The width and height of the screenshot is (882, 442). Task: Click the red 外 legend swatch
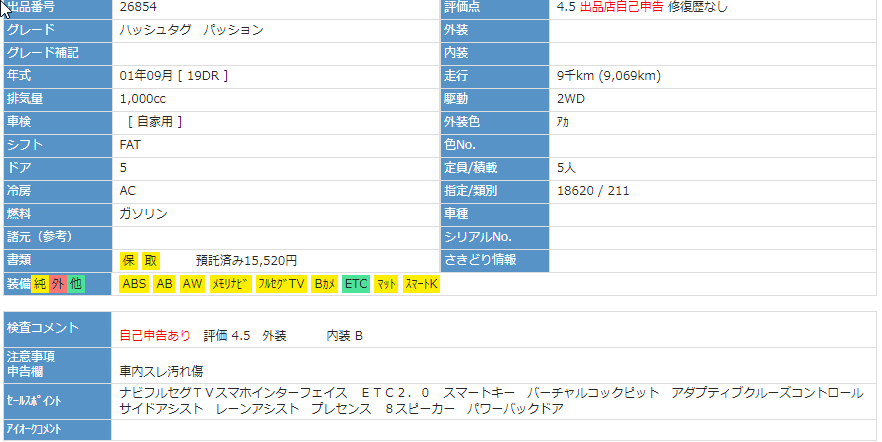58,284
